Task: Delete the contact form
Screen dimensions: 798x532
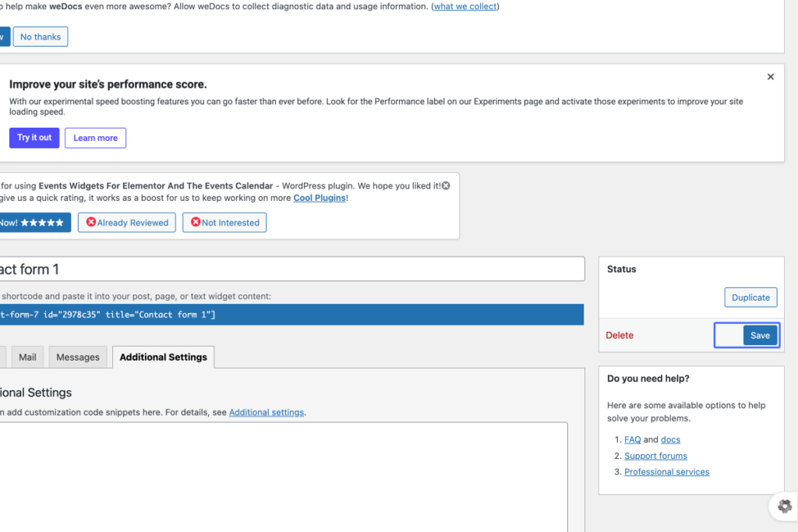Action: (x=620, y=335)
